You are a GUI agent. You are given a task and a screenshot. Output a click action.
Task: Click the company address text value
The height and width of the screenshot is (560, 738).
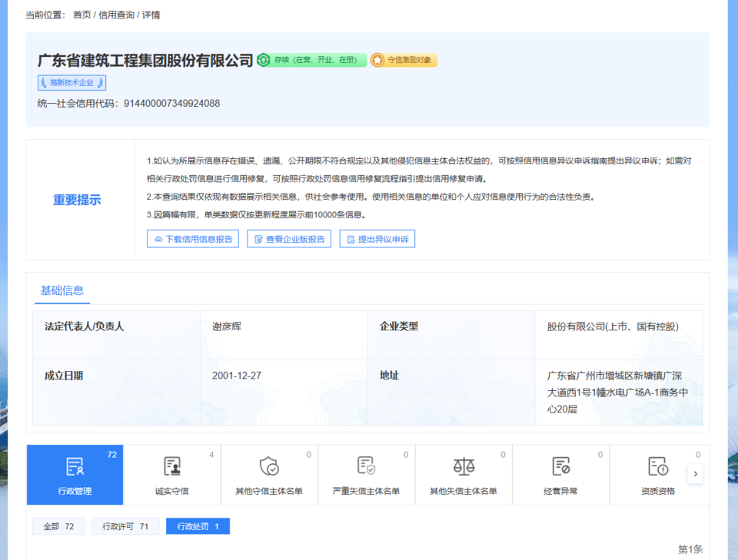[617, 392]
